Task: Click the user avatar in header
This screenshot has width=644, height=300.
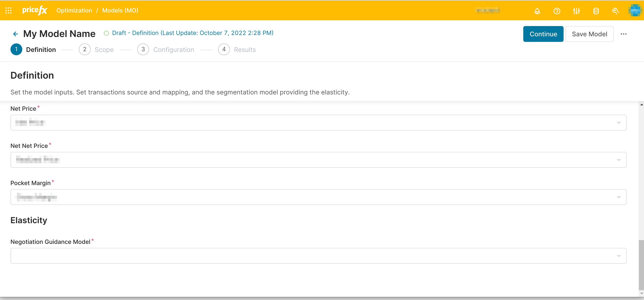Action: coord(635,10)
